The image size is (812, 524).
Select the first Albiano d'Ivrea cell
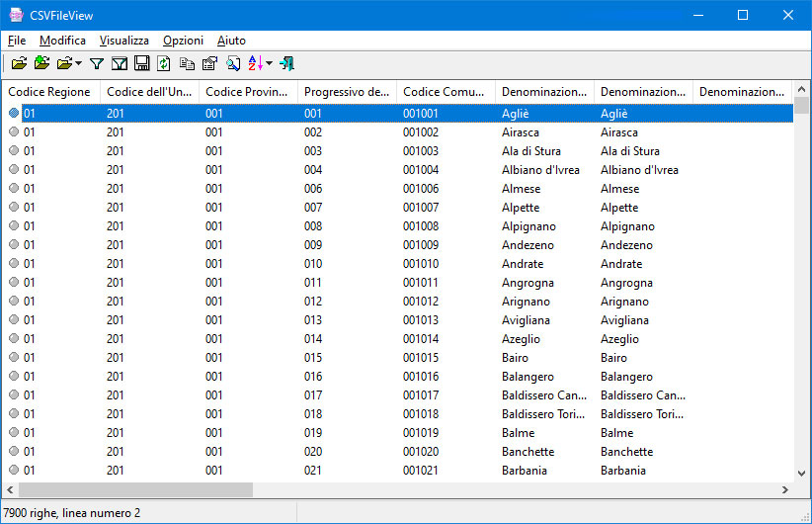point(540,169)
